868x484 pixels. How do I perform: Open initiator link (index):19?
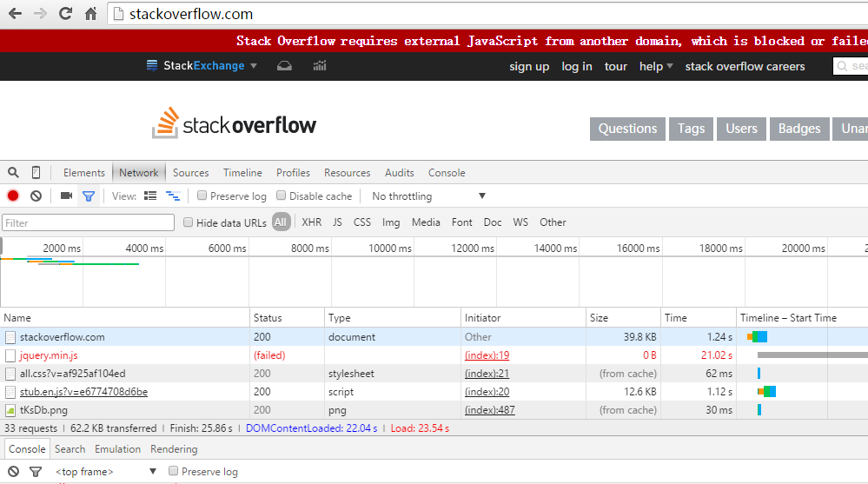pyautogui.click(x=487, y=355)
